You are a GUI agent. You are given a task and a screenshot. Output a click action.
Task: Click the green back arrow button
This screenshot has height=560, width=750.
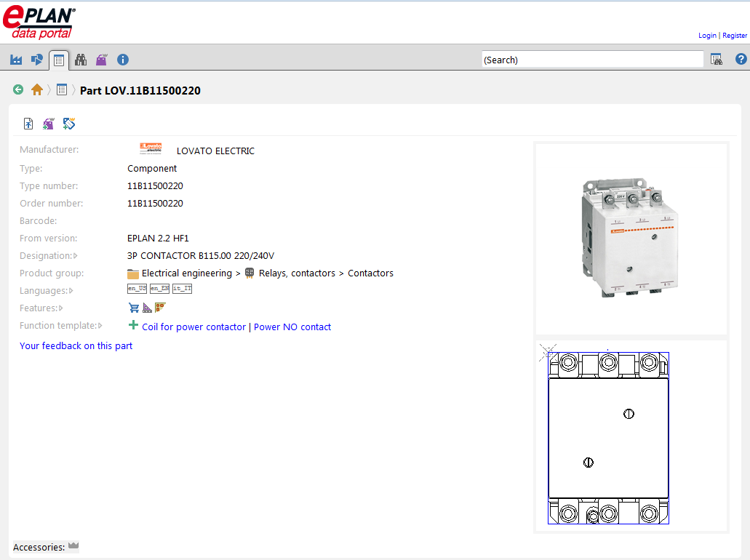click(18, 90)
